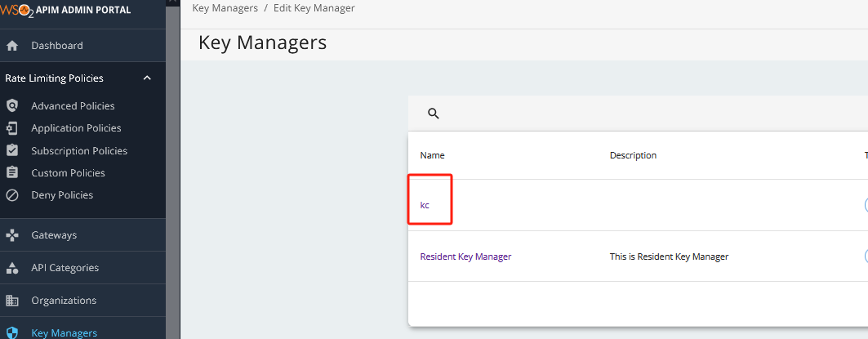The width and height of the screenshot is (868, 339).
Task: Go to Organizations section
Action: pos(64,301)
